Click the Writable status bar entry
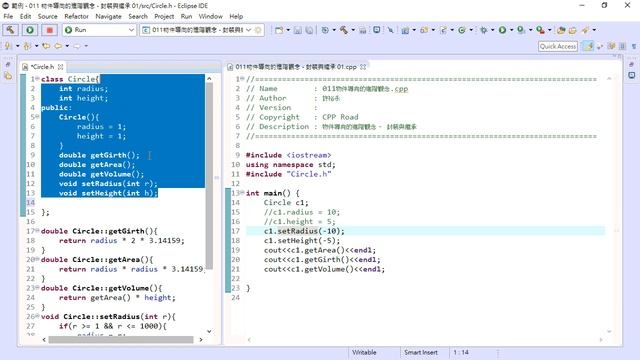Viewport: 640px width, 360px height. click(x=364, y=352)
